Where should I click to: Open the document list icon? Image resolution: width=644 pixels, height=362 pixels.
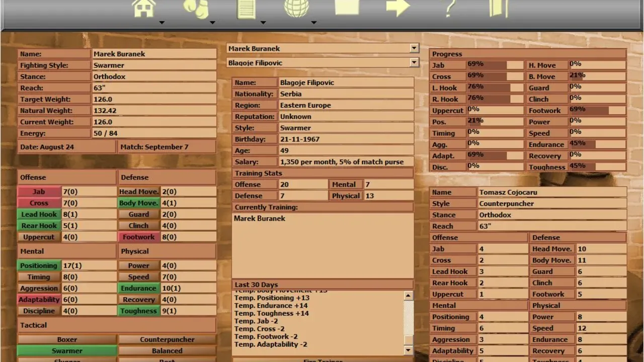click(247, 9)
